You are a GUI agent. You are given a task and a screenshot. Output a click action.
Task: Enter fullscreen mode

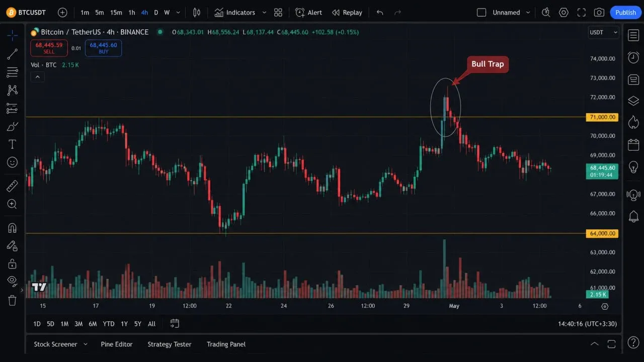click(581, 13)
